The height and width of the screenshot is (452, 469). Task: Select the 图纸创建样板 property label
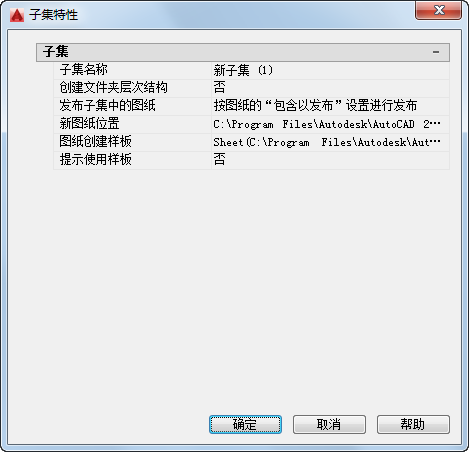(x=95, y=141)
